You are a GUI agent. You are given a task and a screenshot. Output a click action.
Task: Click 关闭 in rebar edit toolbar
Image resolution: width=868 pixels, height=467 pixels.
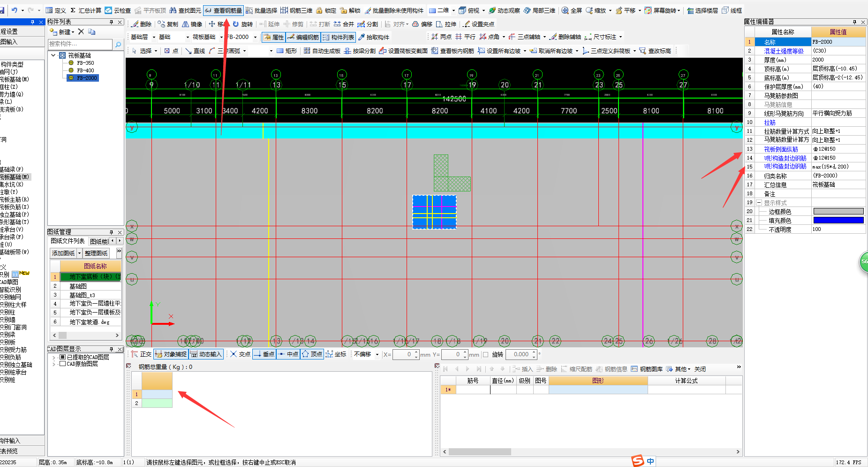(700, 369)
